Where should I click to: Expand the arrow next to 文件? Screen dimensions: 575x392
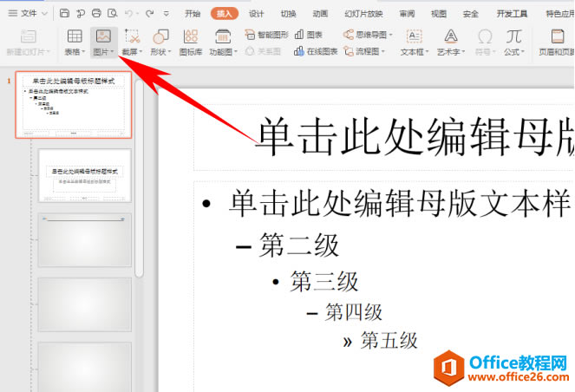click(x=44, y=14)
